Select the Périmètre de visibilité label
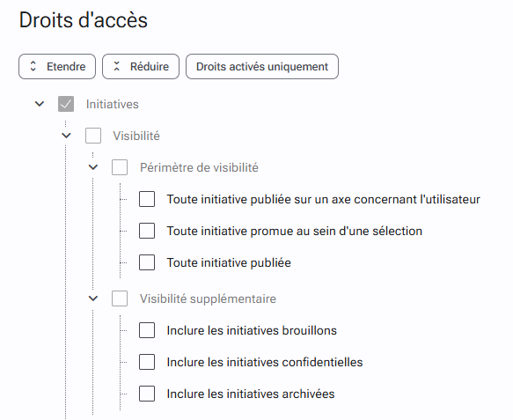The height and width of the screenshot is (420, 513). tap(199, 167)
